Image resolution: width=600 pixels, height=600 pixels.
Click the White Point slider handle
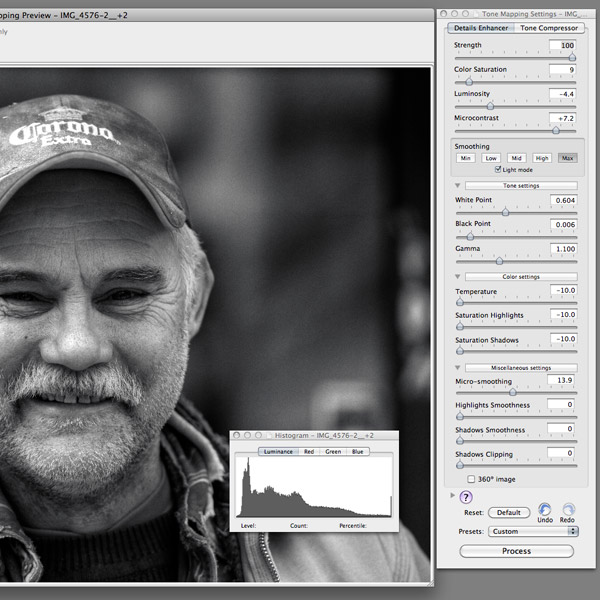(505, 212)
